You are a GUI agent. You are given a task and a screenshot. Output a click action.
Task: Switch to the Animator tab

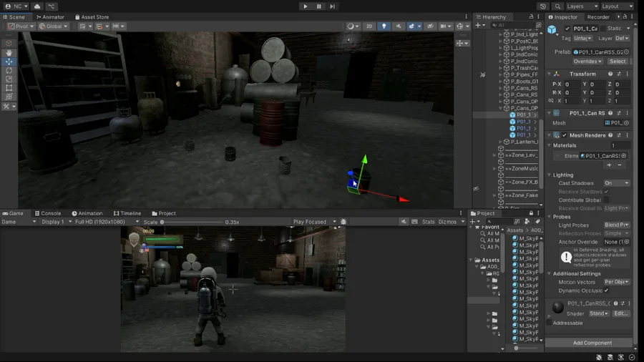50,17
